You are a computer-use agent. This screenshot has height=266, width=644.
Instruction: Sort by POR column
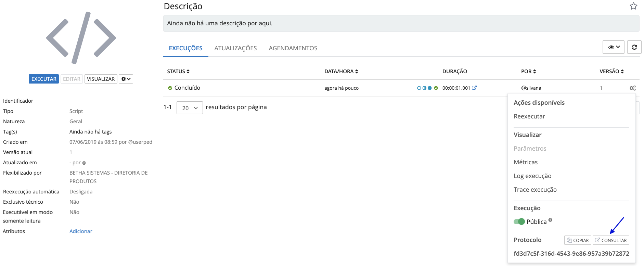click(529, 72)
